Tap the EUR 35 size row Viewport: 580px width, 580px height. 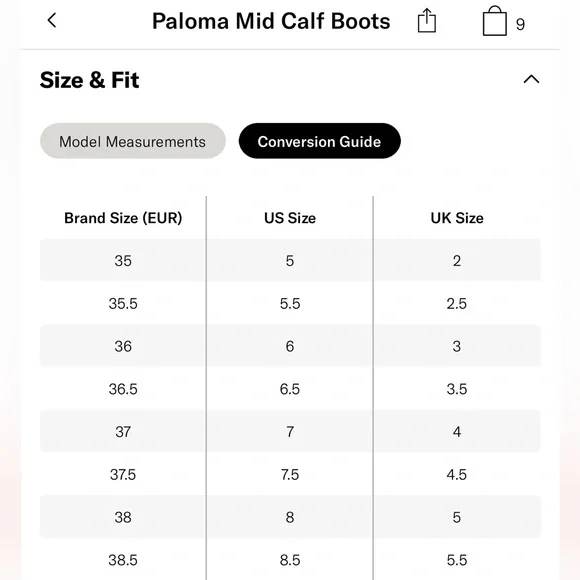click(x=290, y=260)
